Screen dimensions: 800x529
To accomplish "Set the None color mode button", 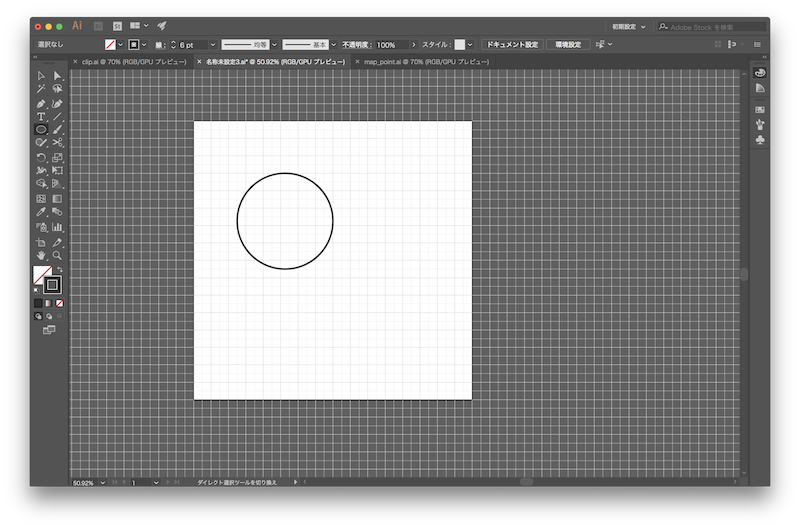I will [59, 302].
